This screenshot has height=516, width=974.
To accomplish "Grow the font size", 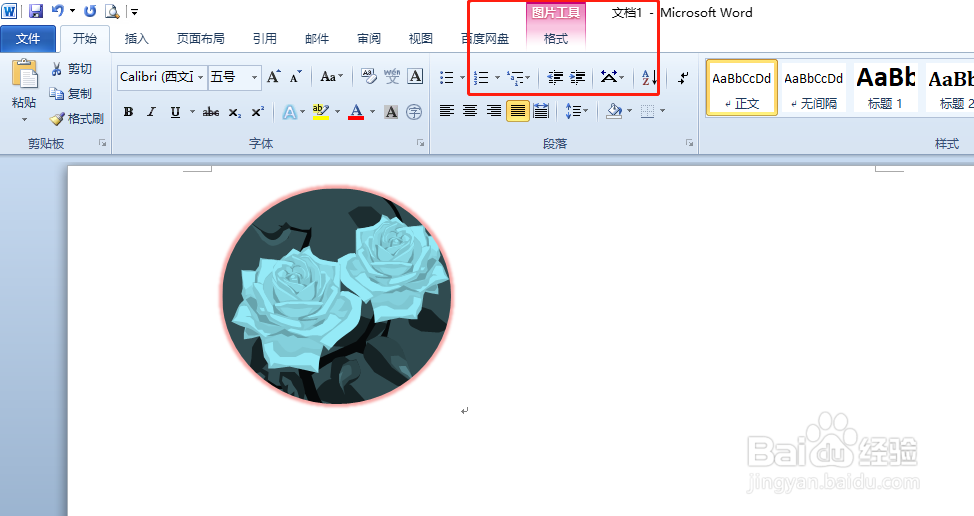I will tap(273, 77).
